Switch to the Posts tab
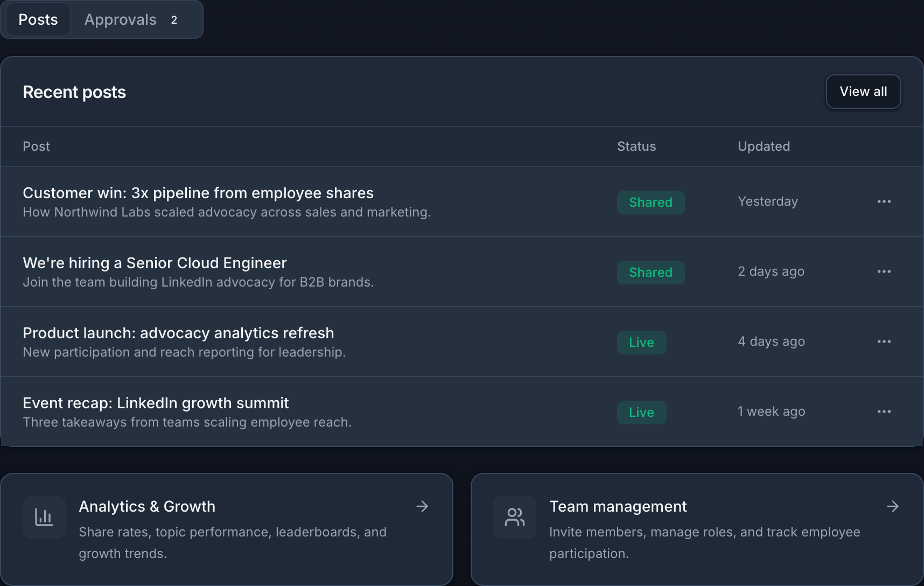 point(38,19)
